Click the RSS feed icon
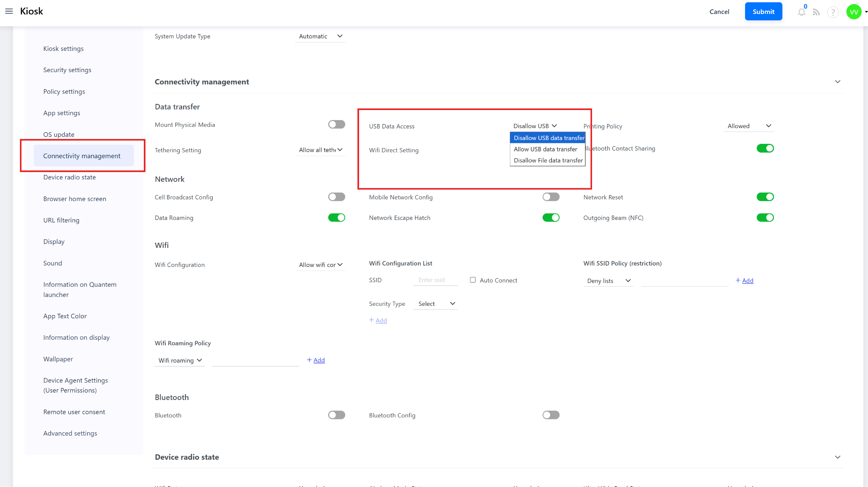 (816, 12)
